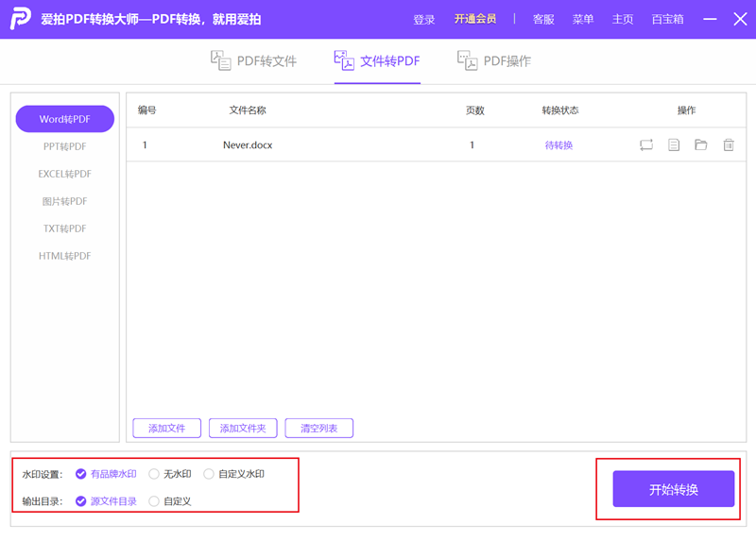The image size is (756, 541).
Task: Click the 转换状态 column header
Action: [560, 110]
